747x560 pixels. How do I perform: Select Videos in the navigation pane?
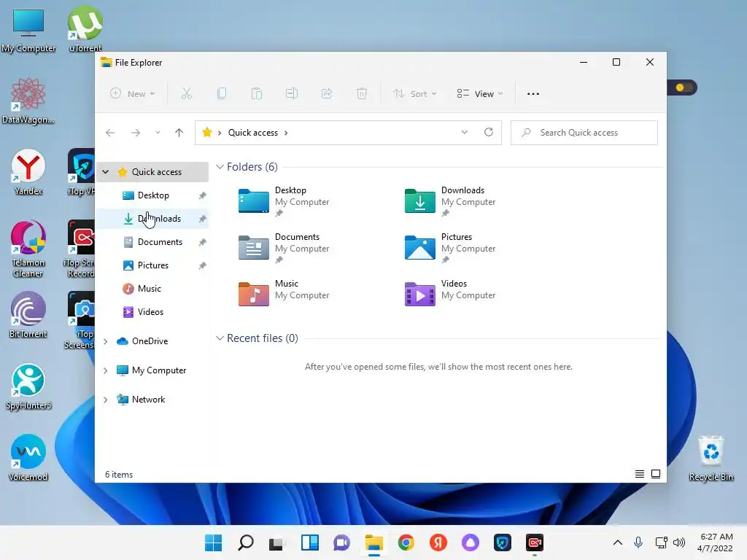point(152,312)
